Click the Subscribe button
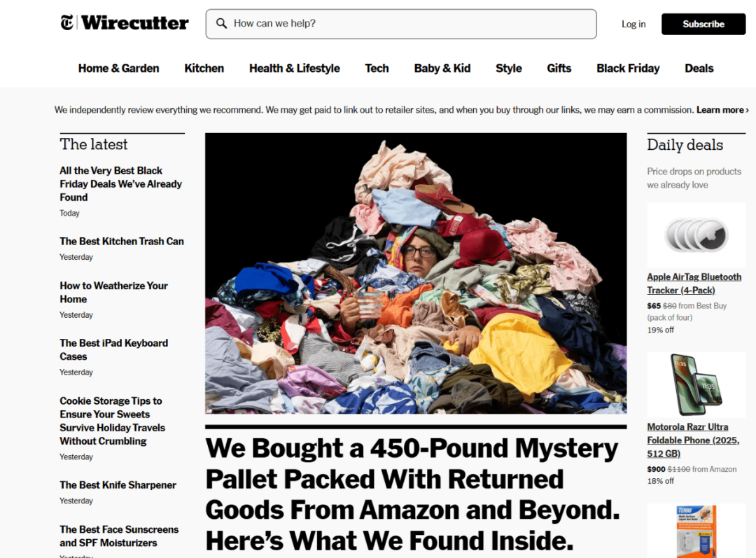756x558 pixels. click(x=703, y=24)
